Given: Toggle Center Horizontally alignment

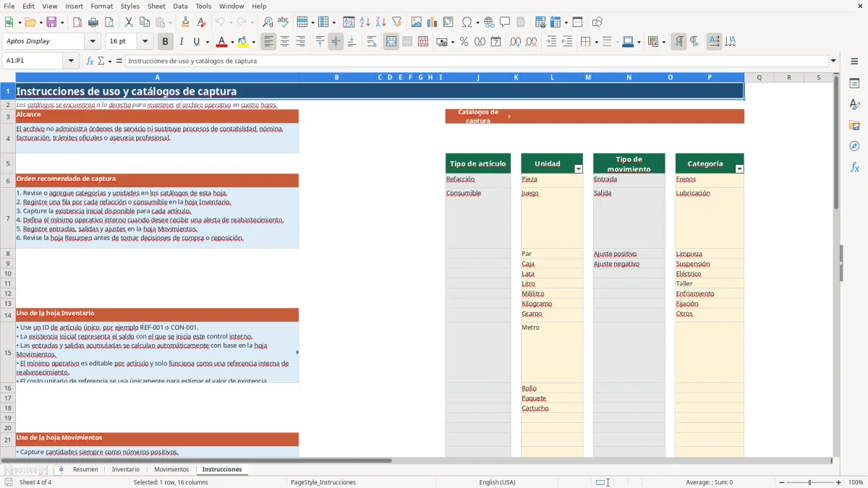Looking at the screenshot, I should (284, 42).
